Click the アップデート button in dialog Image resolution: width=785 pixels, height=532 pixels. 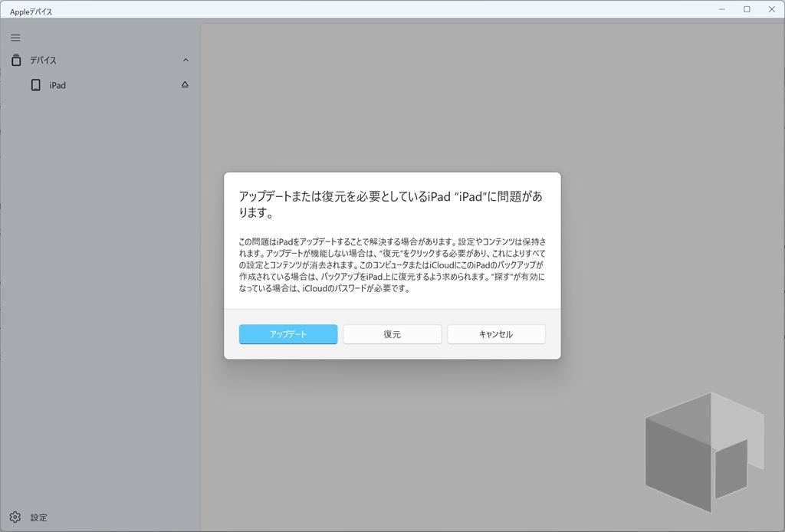pyautogui.click(x=288, y=334)
